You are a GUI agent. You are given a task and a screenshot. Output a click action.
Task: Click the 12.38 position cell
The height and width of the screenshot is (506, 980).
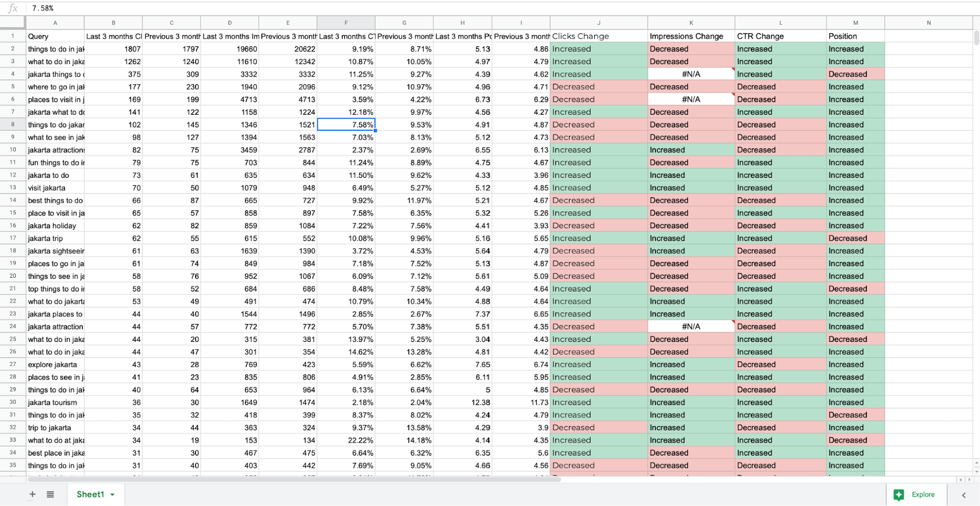(462, 403)
